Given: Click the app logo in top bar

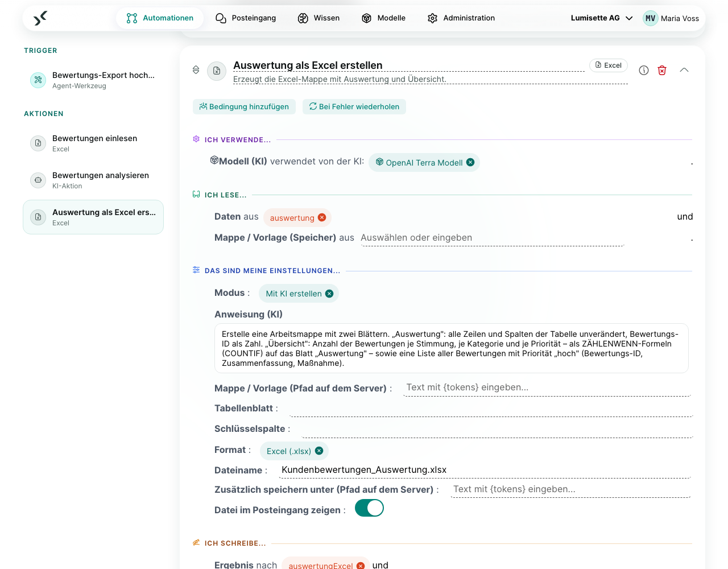Looking at the screenshot, I should [x=40, y=18].
